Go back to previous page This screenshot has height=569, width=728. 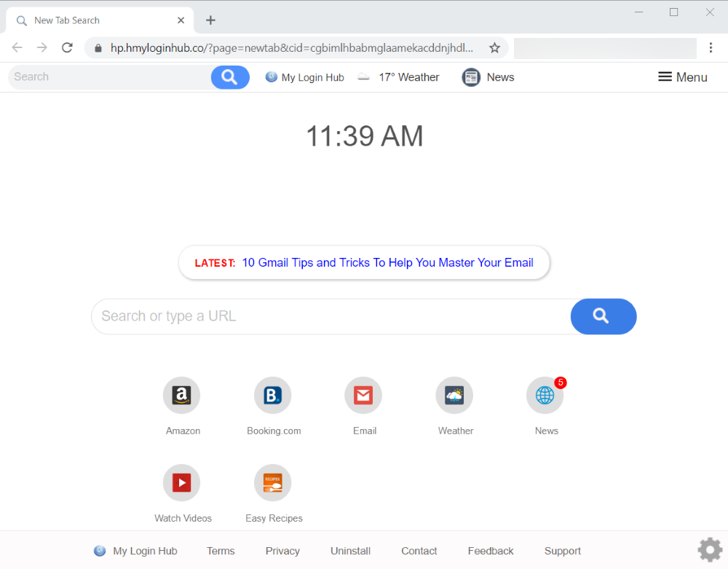(x=17, y=47)
